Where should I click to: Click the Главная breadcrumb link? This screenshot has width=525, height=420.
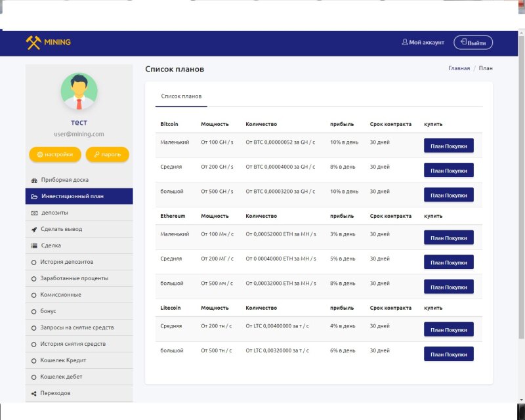pyautogui.click(x=459, y=68)
